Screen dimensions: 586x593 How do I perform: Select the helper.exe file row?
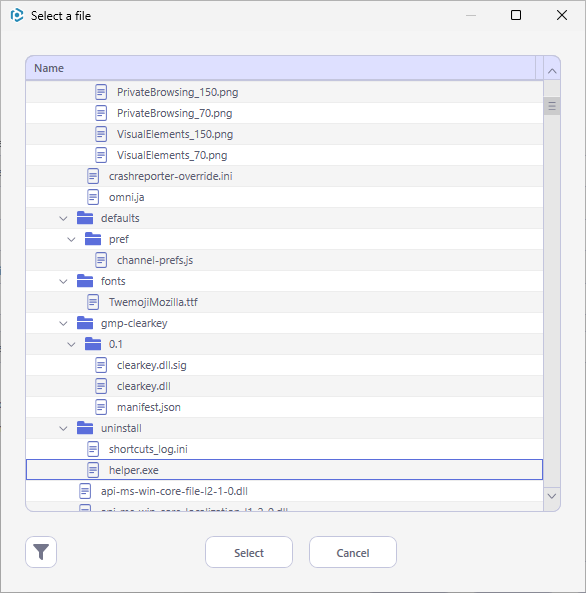point(284,470)
